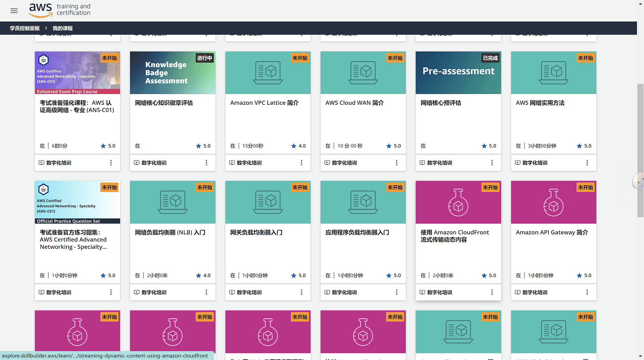Click the 未开始 badge on Amazon VPC Lattice card
This screenshot has height=360, width=644.
point(300,58)
